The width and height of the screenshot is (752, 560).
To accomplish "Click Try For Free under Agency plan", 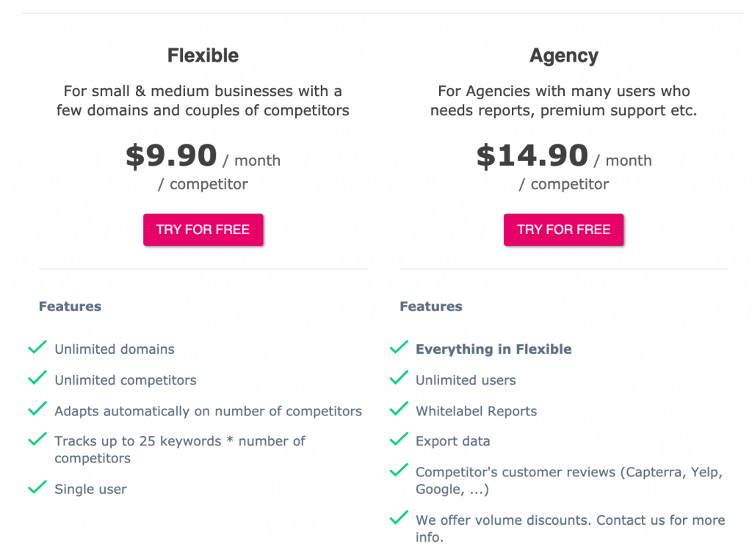I will (563, 230).
